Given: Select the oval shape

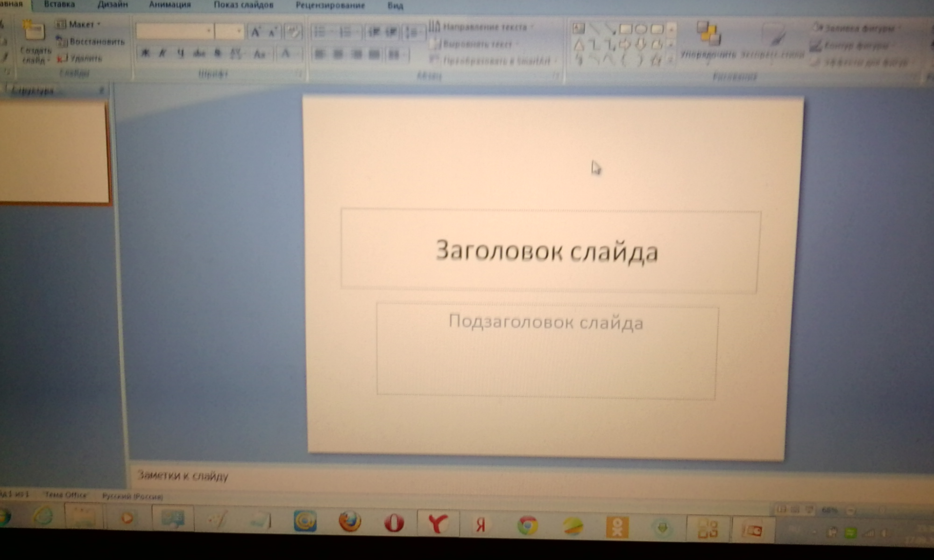Looking at the screenshot, I should 641,29.
